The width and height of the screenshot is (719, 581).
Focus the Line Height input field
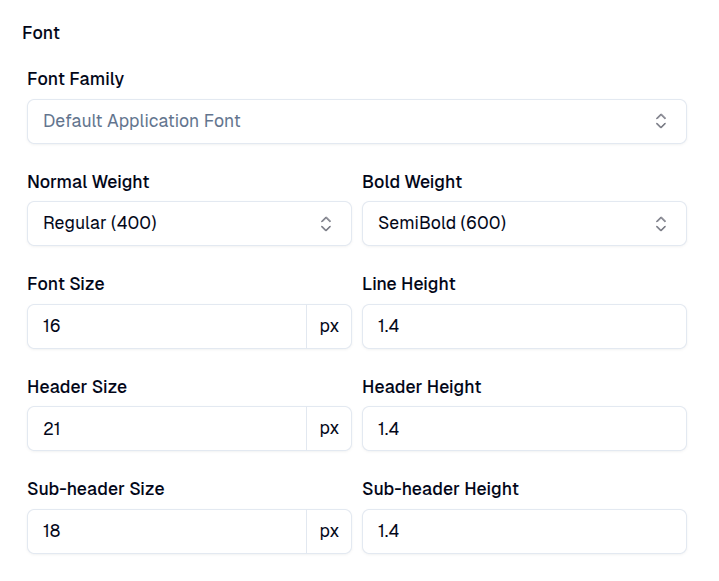524,326
